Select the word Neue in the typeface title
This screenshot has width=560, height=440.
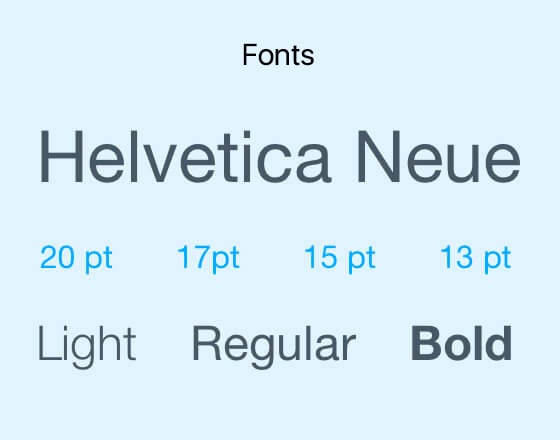pyautogui.click(x=439, y=157)
